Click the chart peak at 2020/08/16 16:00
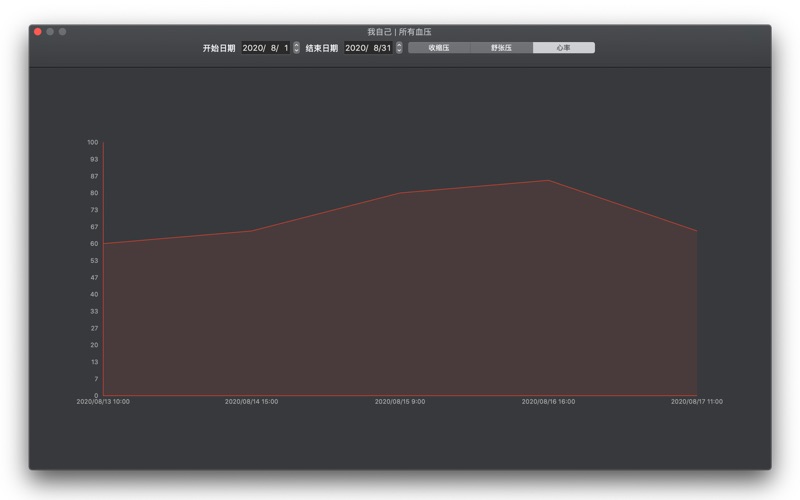 click(548, 181)
